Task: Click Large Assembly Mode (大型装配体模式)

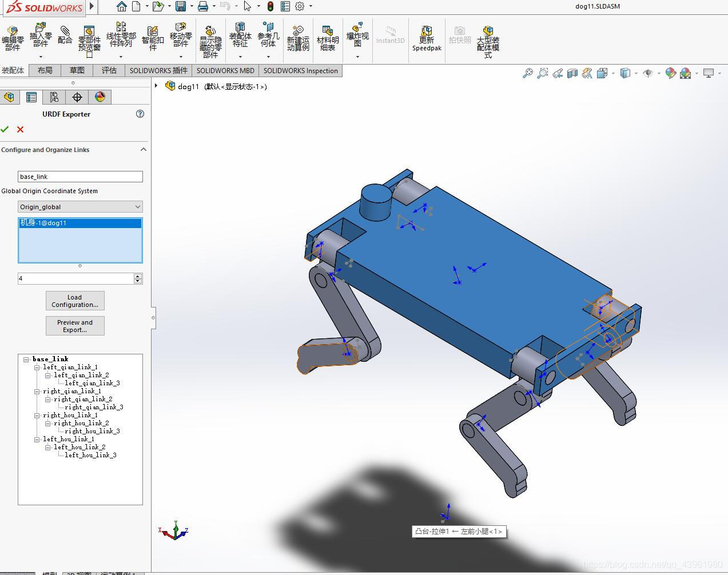Action: click(488, 41)
